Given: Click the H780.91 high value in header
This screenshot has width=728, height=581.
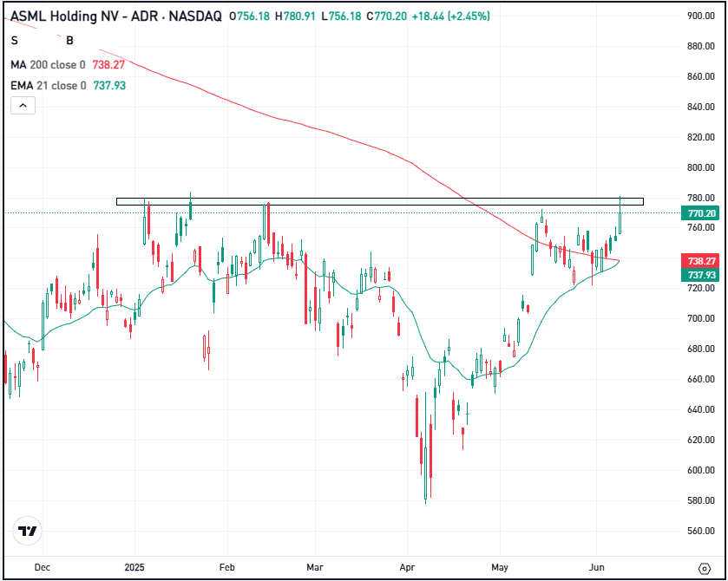Looking at the screenshot, I should click(295, 16).
